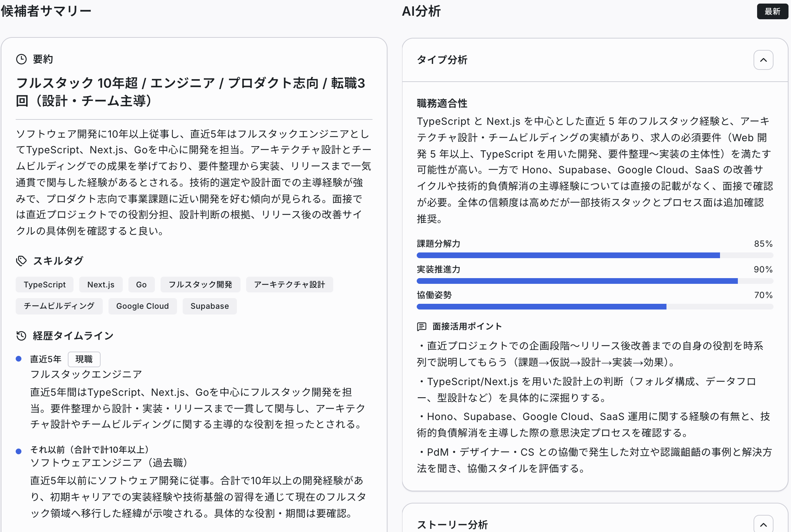Click the それ以前（合計で計10年以上） label
Viewport: 791px width, 532px height.
pos(90,450)
